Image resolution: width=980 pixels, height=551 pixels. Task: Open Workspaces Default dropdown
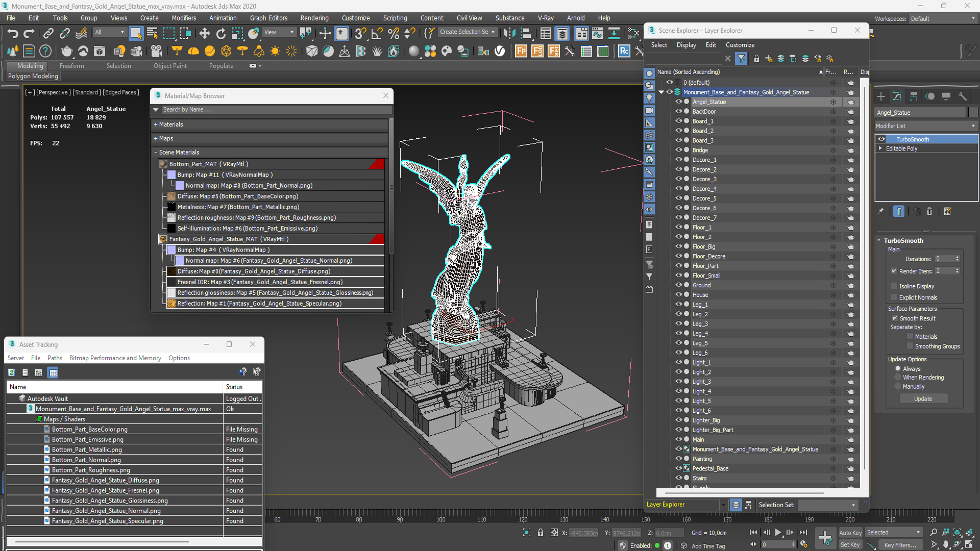pos(943,19)
